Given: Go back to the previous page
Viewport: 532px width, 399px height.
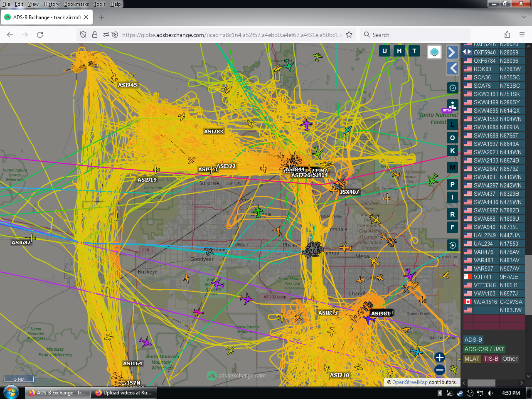Looking at the screenshot, I should coord(10,35).
